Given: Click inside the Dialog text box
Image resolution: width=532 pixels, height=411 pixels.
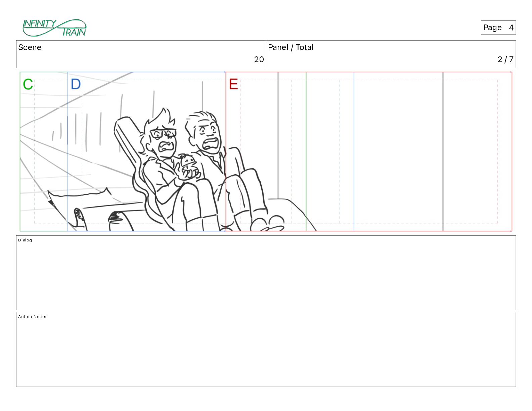Looking at the screenshot, I should tap(266, 273).
